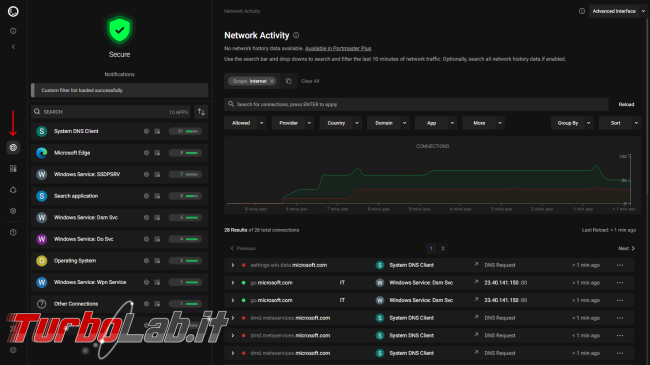Show network activity for Windows Service: Dsm Svc
Viewport: 650px width, 365px height.
tap(146, 217)
